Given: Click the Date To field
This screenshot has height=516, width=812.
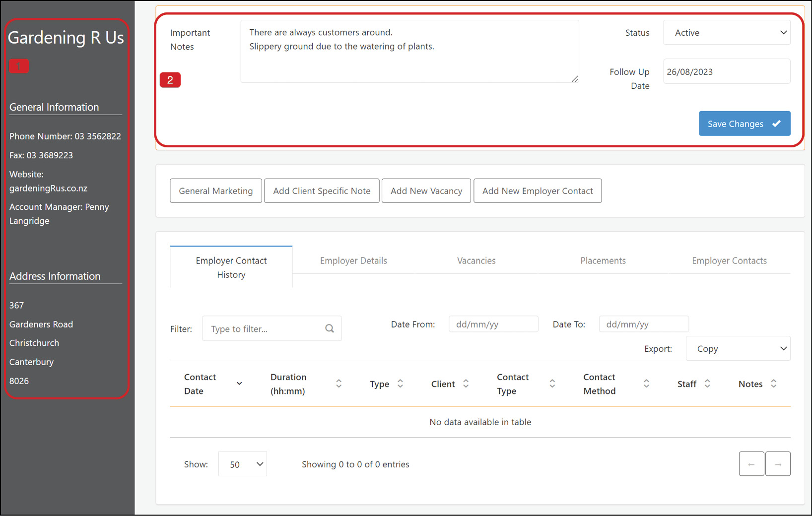Looking at the screenshot, I should pos(644,324).
